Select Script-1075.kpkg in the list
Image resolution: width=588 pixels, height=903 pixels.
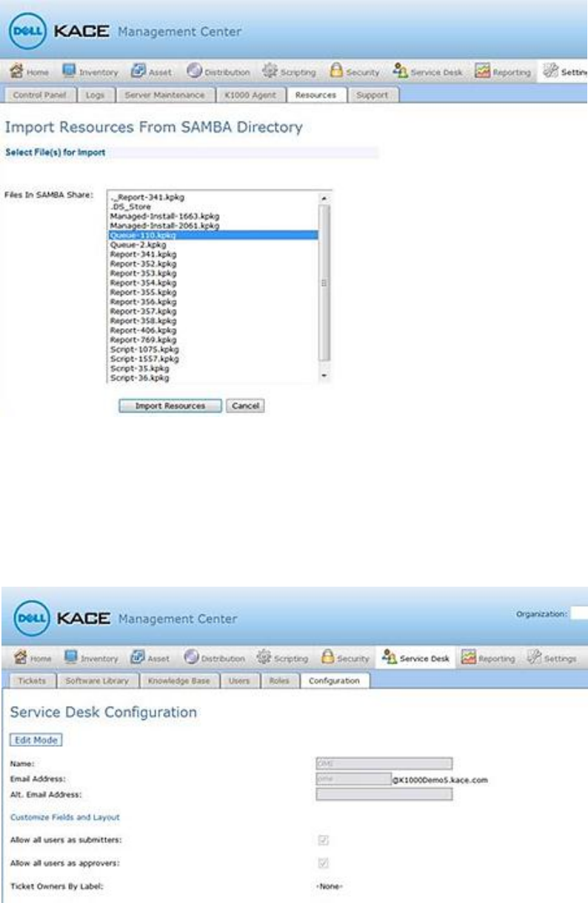pyautogui.click(x=213, y=349)
